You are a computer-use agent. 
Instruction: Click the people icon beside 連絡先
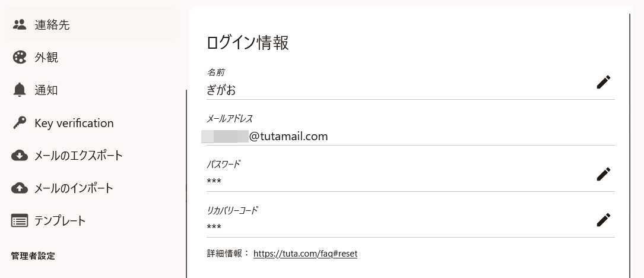20,25
